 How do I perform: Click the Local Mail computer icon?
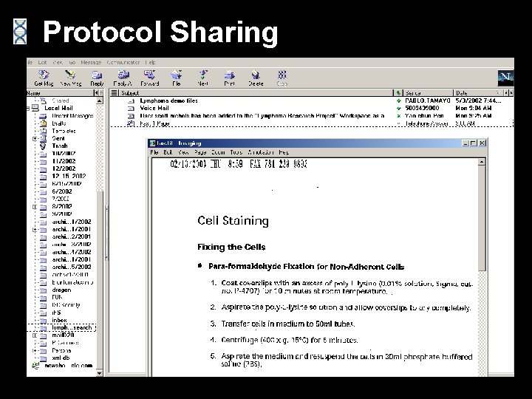click(x=35, y=108)
